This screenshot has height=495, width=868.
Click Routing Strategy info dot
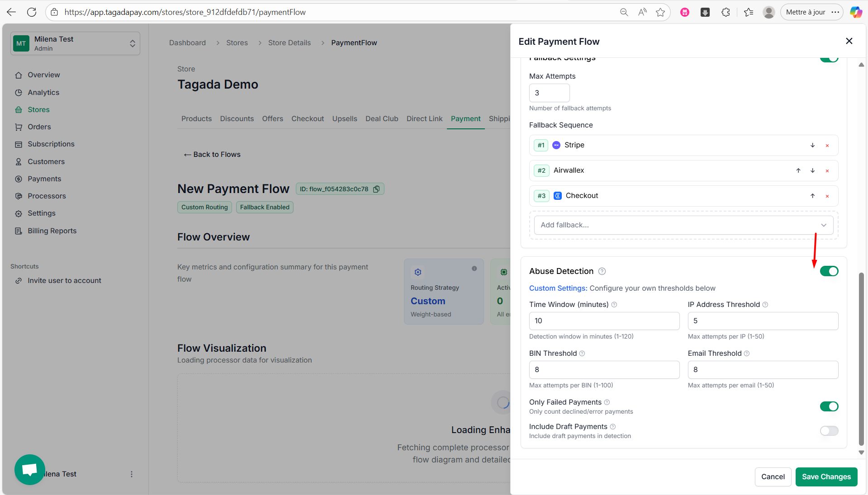[474, 269]
